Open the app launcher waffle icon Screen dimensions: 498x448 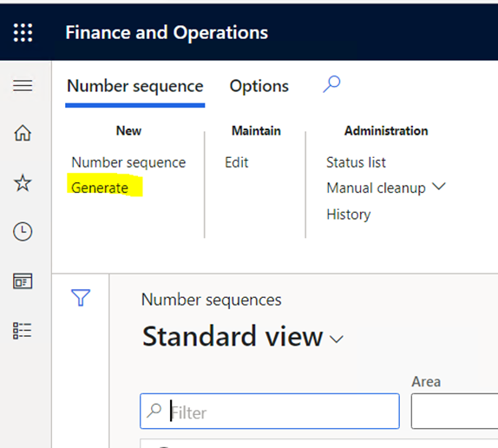click(23, 33)
